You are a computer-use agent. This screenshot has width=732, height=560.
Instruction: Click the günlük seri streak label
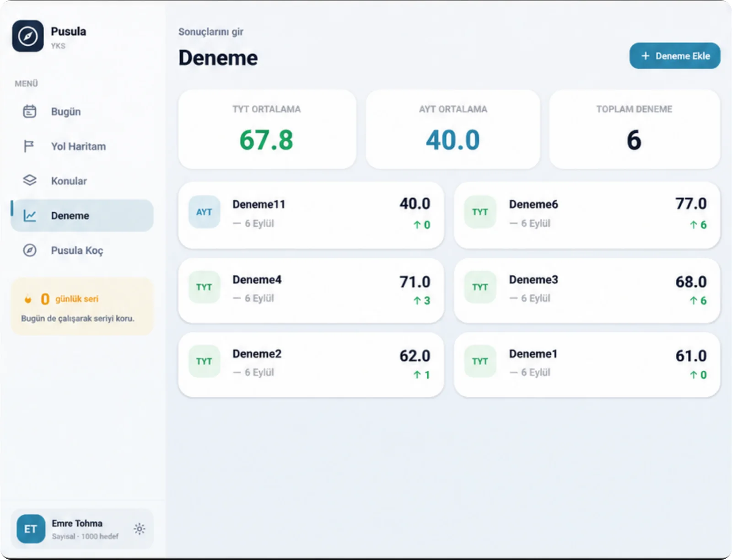[x=77, y=299]
